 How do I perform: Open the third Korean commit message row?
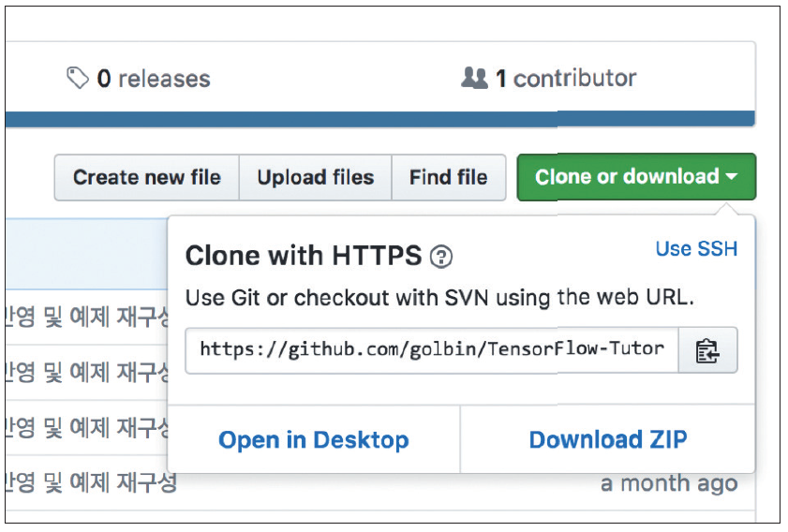(x=87, y=427)
